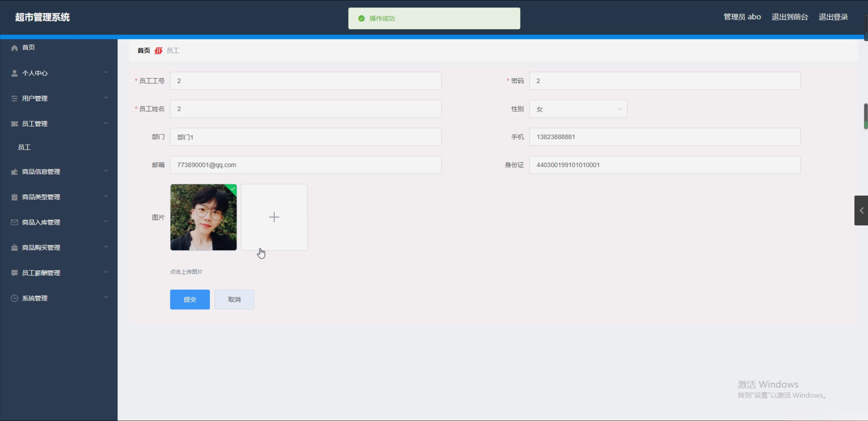Click the briefcase icon beside 商品购买管理
This screenshot has width=868, height=421.
tap(14, 248)
